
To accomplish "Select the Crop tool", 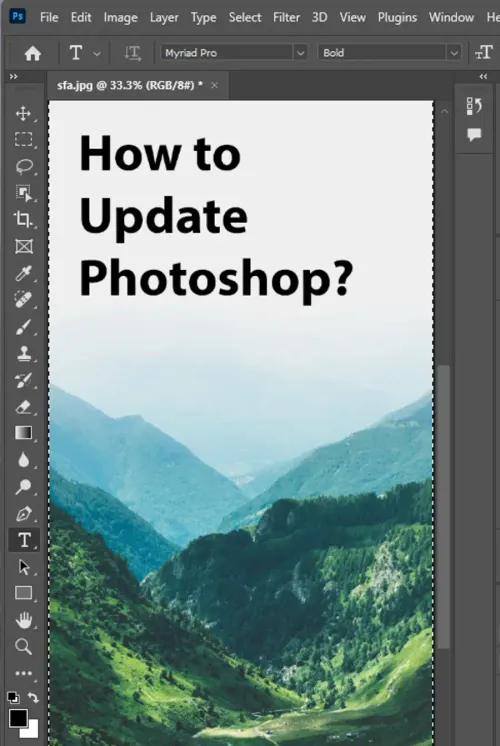I will pos(23,219).
